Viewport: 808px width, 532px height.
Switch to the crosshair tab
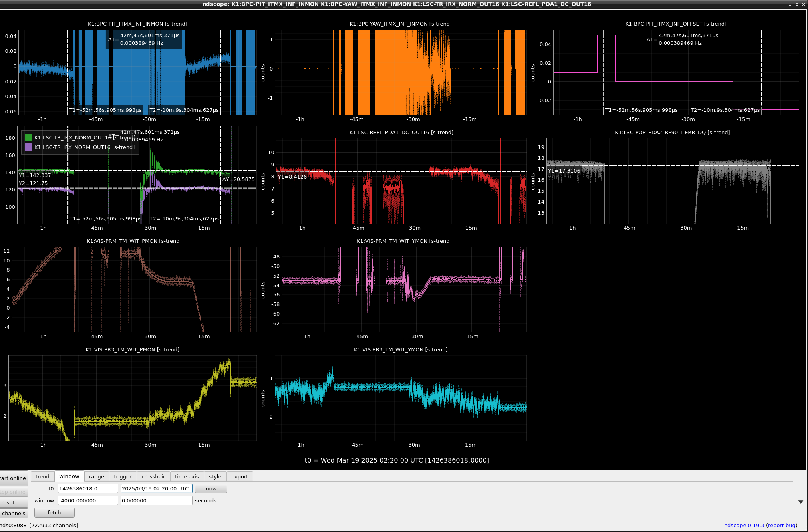pyautogui.click(x=153, y=476)
